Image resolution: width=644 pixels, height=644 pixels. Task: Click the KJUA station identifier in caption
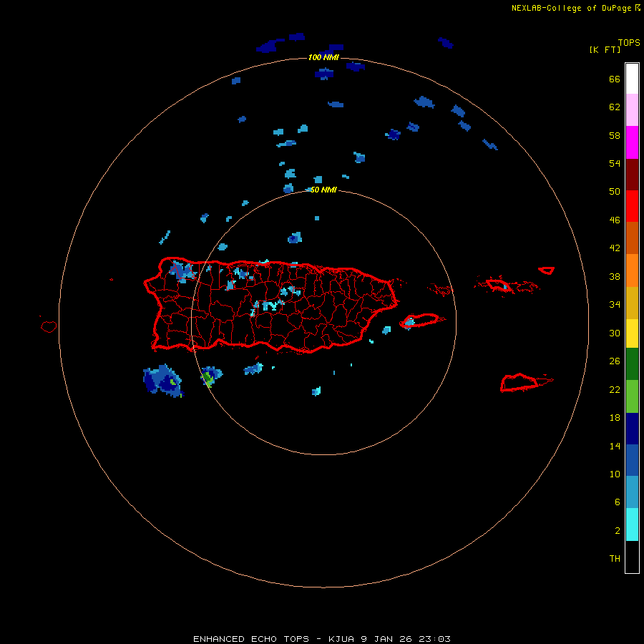point(343,639)
